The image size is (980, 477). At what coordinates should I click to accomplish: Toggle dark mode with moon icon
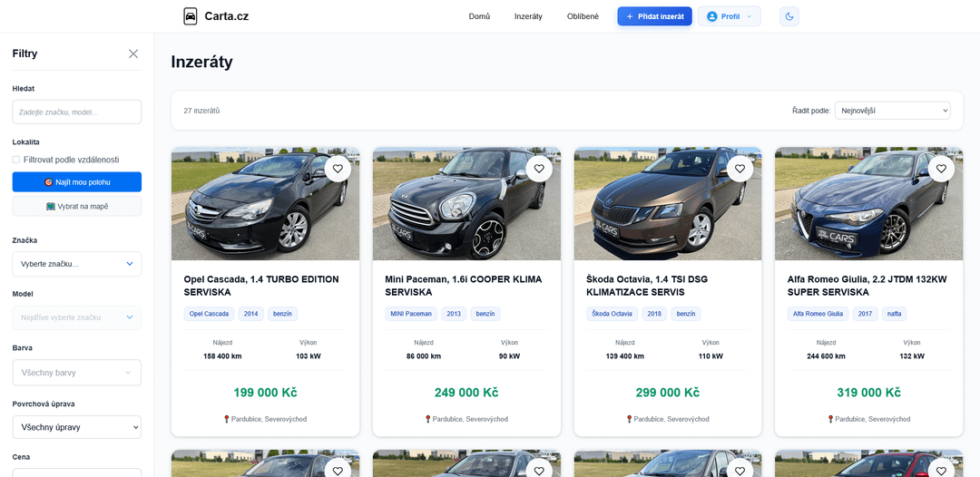tap(789, 16)
